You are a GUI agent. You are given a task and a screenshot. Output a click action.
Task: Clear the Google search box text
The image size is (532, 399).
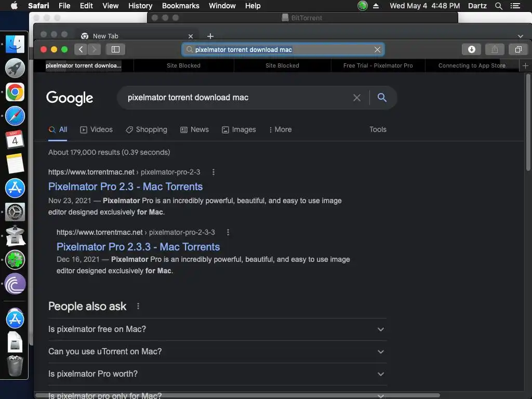(356, 98)
